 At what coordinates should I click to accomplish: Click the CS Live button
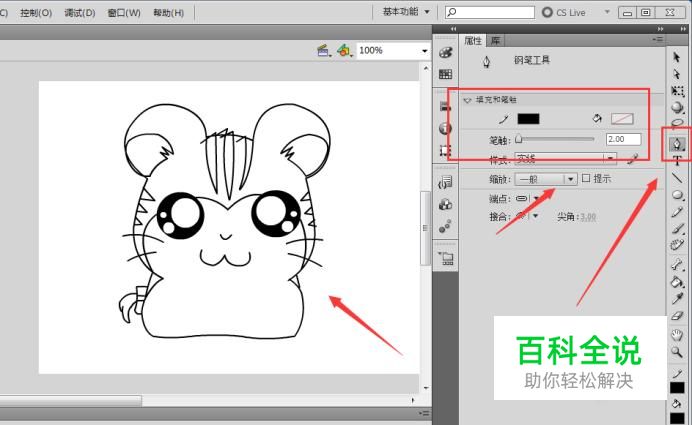tap(564, 12)
